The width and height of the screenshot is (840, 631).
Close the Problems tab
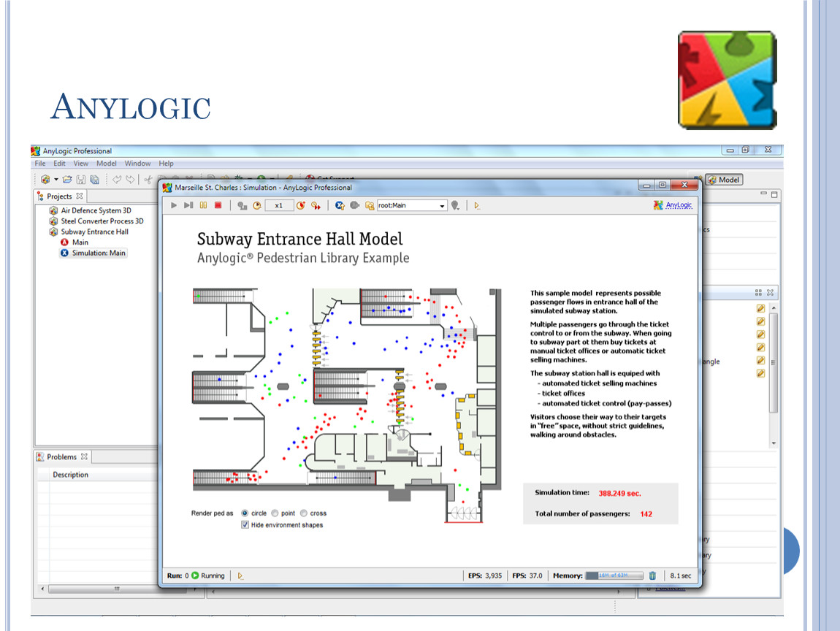point(84,457)
